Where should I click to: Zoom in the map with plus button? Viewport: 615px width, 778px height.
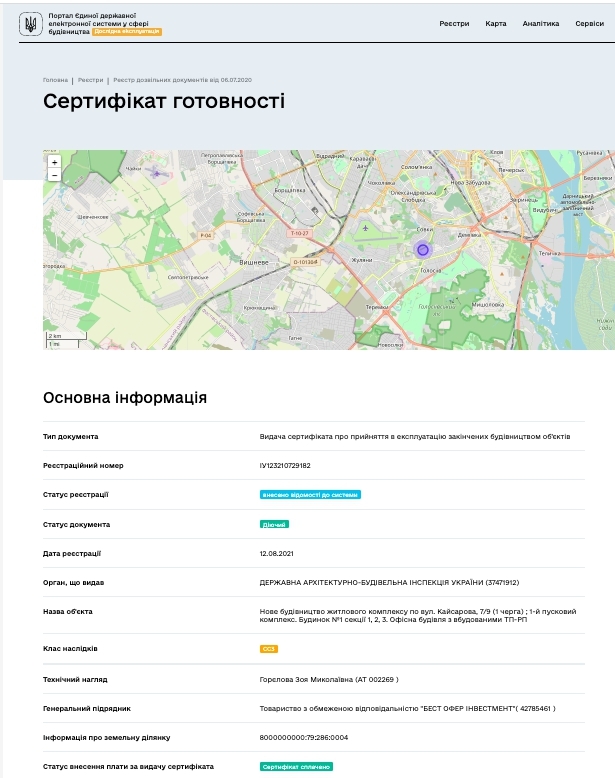[55, 162]
